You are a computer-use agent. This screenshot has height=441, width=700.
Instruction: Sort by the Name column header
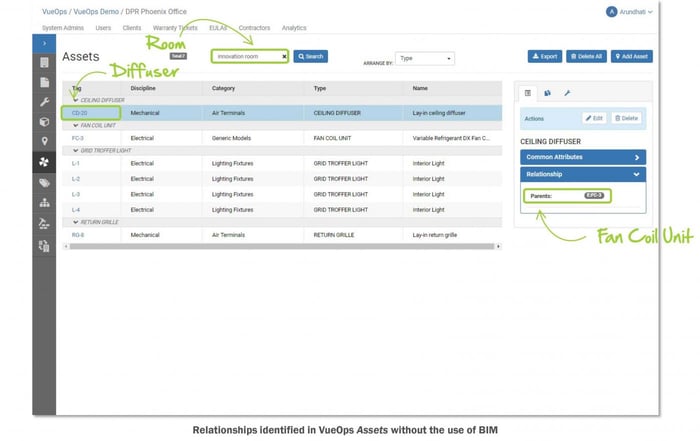[x=420, y=88]
